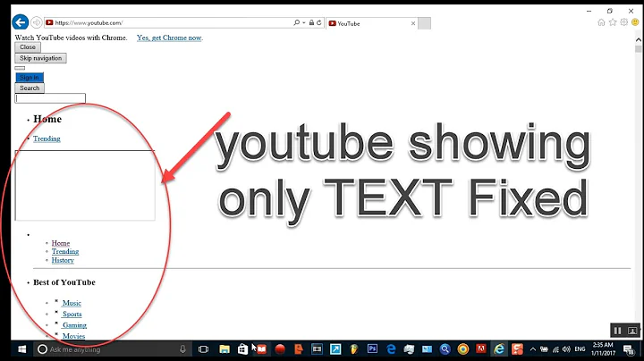The height and width of the screenshot is (361, 644).
Task: Open the Music category link
Action: point(72,303)
